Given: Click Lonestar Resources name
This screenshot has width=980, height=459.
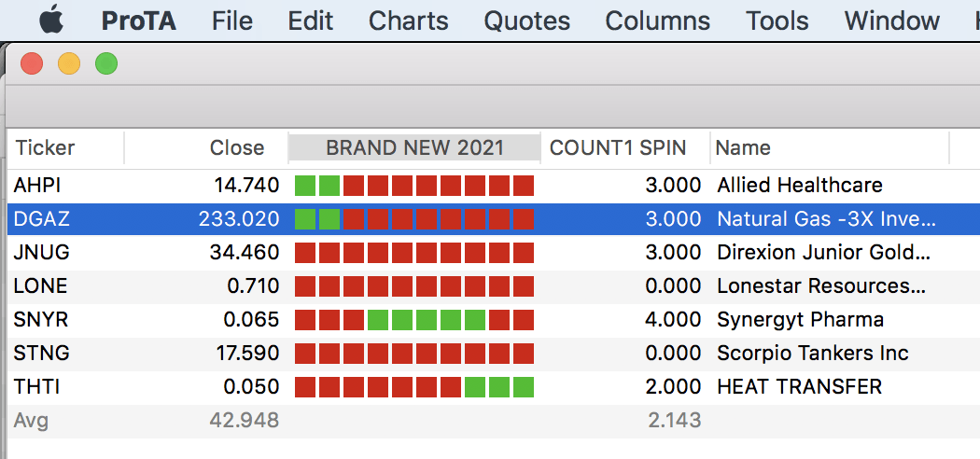Looking at the screenshot, I should (x=821, y=286).
